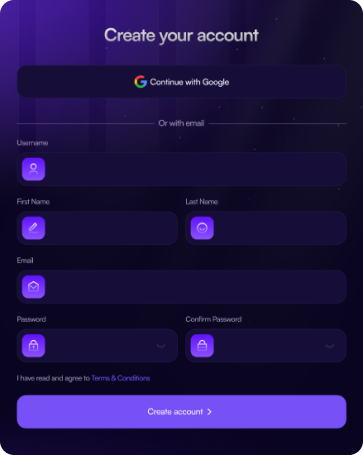
Task: Click the lock icon in Confirm Password field
Action: tap(202, 346)
